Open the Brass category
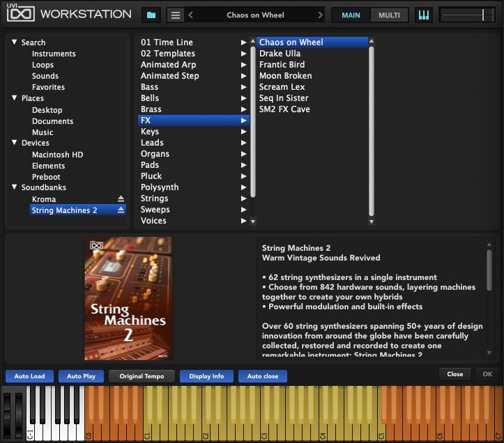This screenshot has width=504, height=443. point(193,109)
